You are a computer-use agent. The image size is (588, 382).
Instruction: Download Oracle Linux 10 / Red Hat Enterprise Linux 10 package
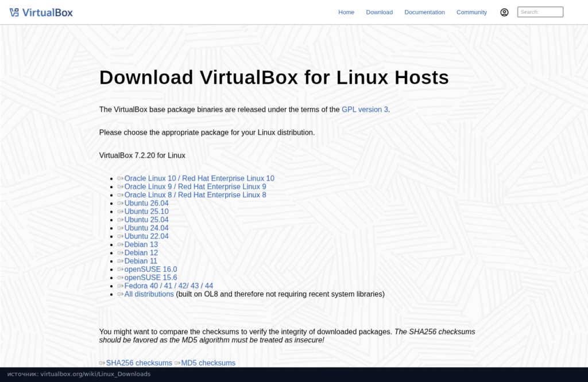[x=199, y=178]
